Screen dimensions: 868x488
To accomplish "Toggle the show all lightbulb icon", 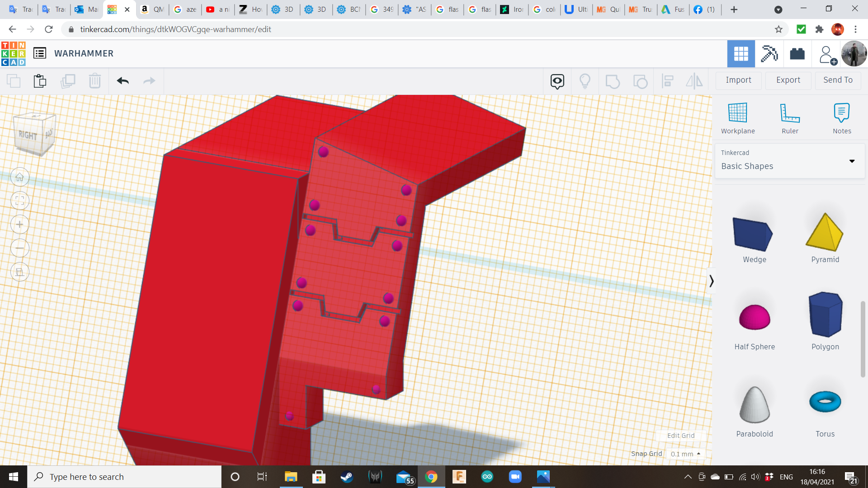I will pyautogui.click(x=585, y=81).
